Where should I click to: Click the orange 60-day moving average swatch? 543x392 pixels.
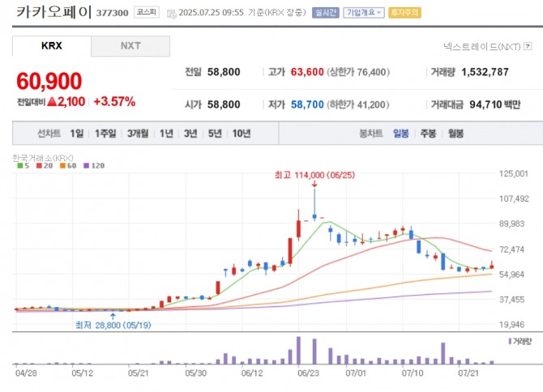point(62,166)
